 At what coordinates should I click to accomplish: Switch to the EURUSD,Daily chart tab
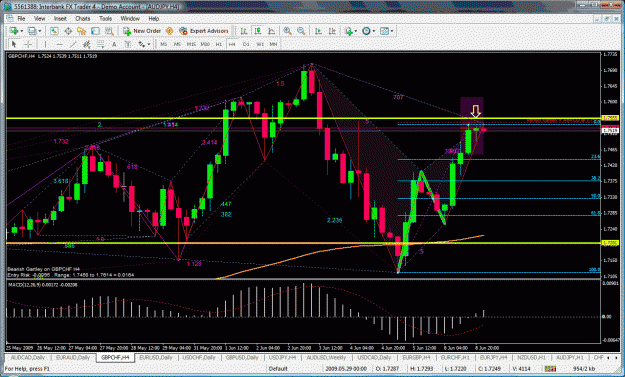pos(156,357)
